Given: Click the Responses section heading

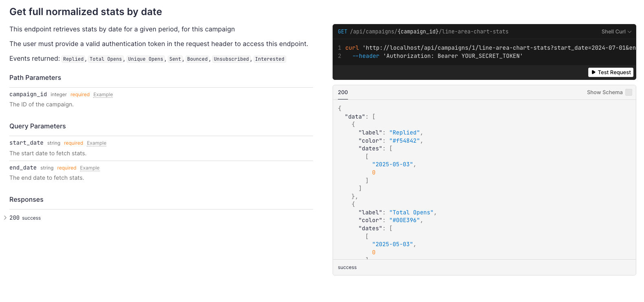Looking at the screenshot, I should pos(26,199).
